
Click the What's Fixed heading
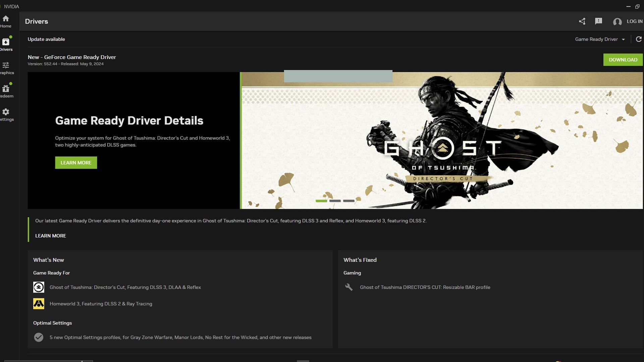pos(360,260)
